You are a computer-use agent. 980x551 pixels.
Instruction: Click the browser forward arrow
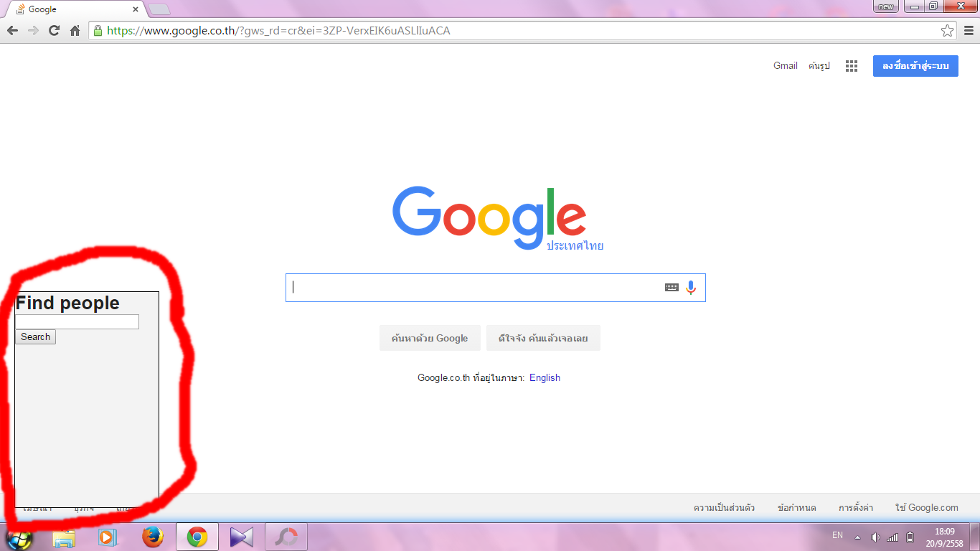(x=33, y=31)
